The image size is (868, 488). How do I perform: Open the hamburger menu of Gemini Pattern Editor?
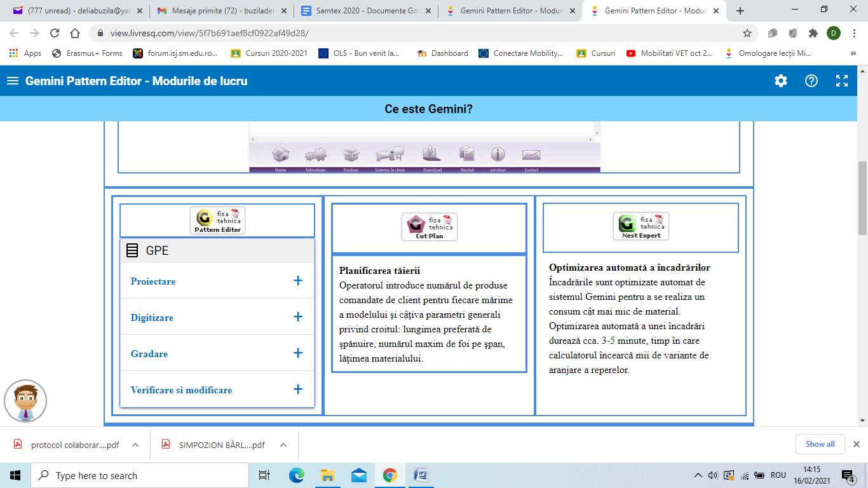tap(12, 81)
